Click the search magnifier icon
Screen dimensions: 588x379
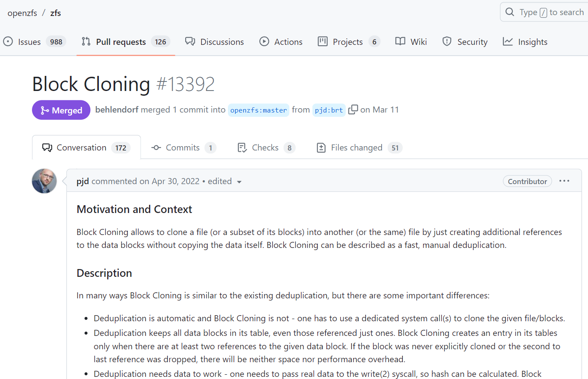510,12
